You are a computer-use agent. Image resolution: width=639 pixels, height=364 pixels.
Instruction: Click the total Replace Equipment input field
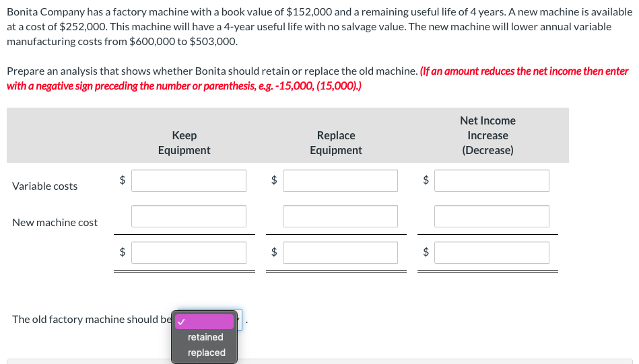(340, 253)
